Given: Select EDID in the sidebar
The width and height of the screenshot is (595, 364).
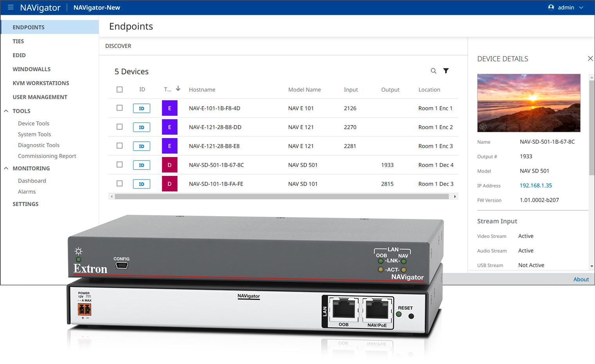Looking at the screenshot, I should coord(19,55).
